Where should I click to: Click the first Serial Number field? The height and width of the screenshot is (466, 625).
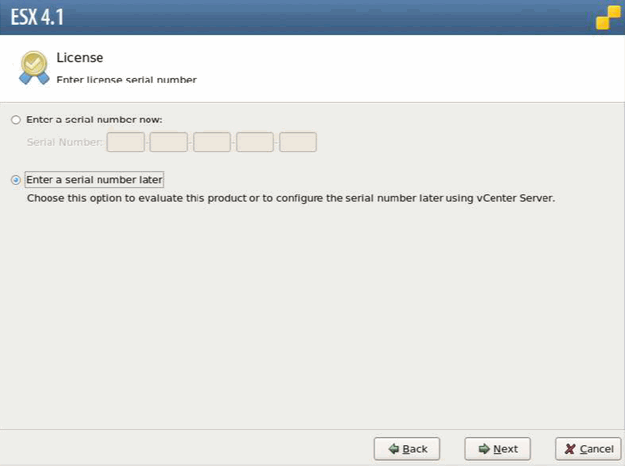126,142
